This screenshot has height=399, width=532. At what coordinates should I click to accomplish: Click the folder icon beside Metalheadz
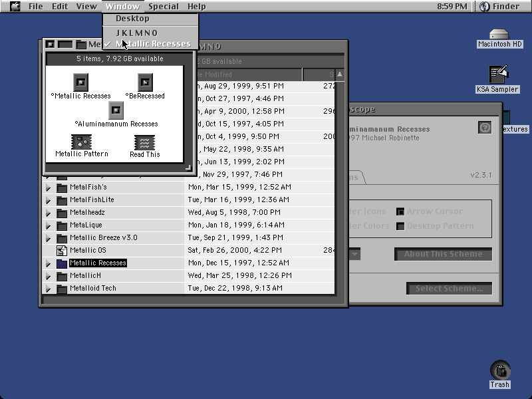click(x=62, y=213)
